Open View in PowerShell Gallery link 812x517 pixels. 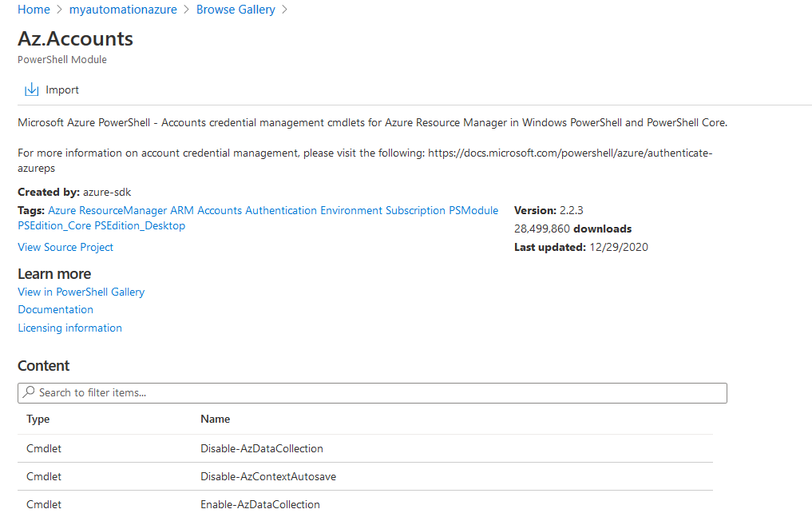81,292
